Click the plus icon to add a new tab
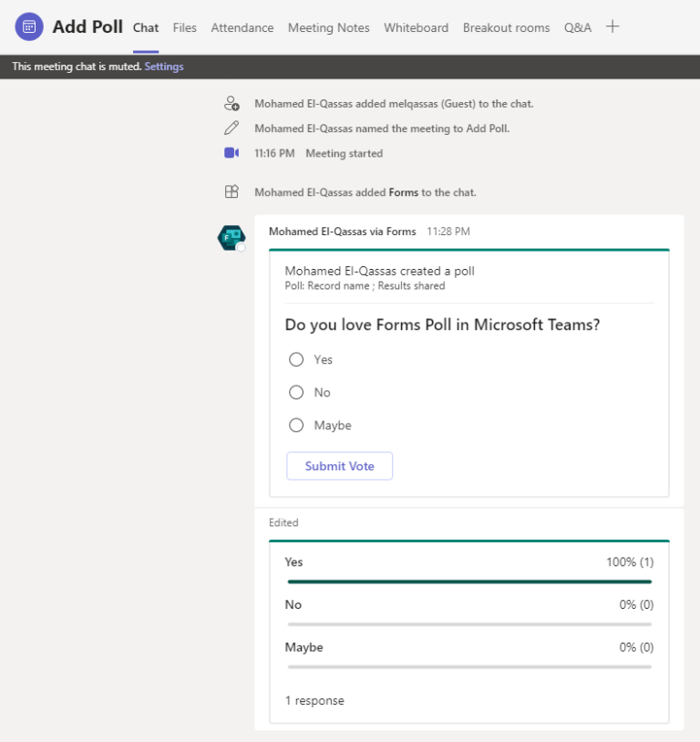Screen dimensions: 700x742 (x=612, y=27)
